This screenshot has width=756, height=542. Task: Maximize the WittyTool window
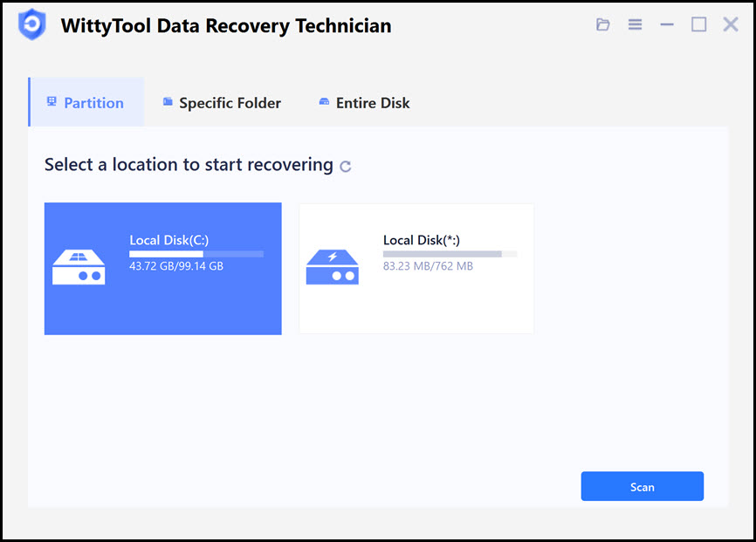pyautogui.click(x=698, y=24)
